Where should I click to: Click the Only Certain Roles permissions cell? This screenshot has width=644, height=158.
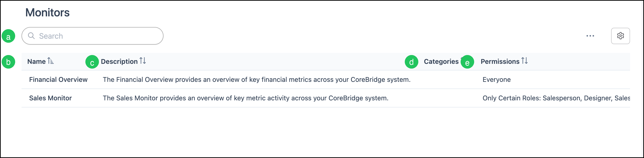556,98
